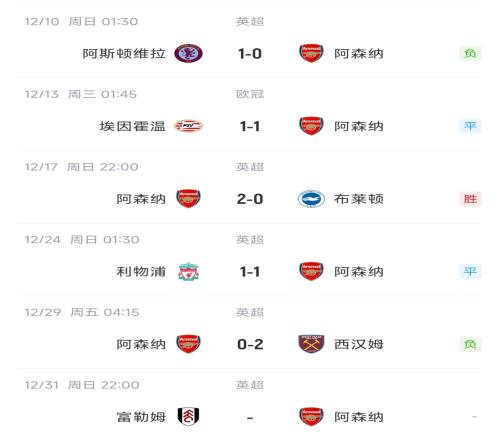Screen dimensions: 500x440
Task: Select the green 负 tag on Aston Villa match
Action: coord(470,53)
